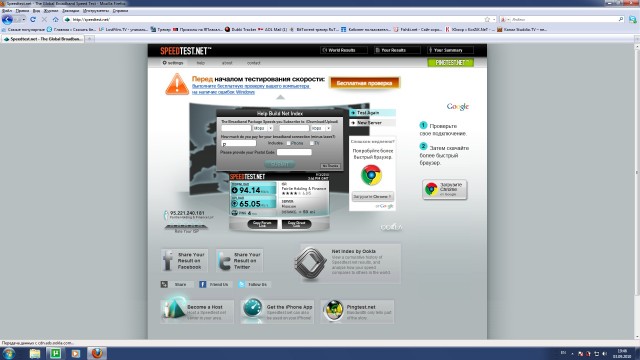Tick the Phone checkbox
This screenshot has width=640, height=360.
pos(288,143)
